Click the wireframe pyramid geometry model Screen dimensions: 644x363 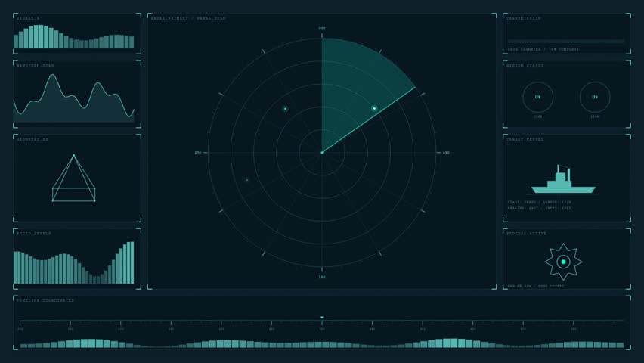coord(74,178)
